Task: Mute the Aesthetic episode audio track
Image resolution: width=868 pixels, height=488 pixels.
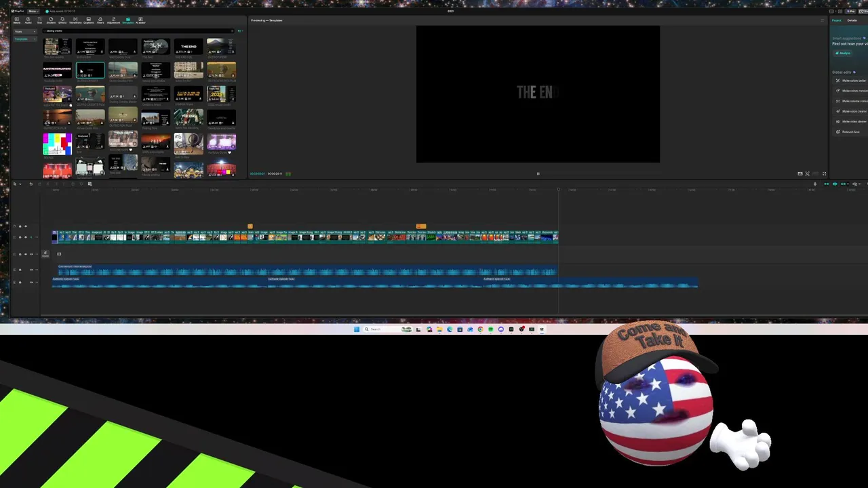Action: pyautogui.click(x=31, y=282)
